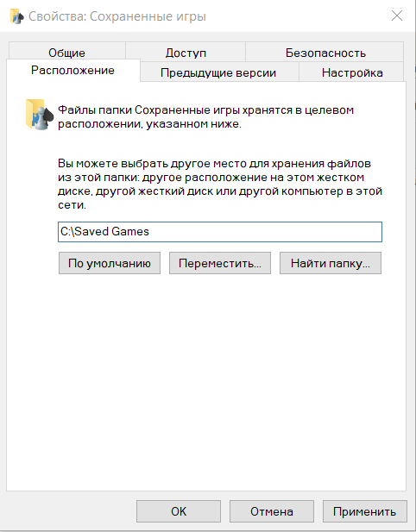Switch to the Общие tab
Image resolution: width=416 pixels, height=532 pixels.
(67, 53)
